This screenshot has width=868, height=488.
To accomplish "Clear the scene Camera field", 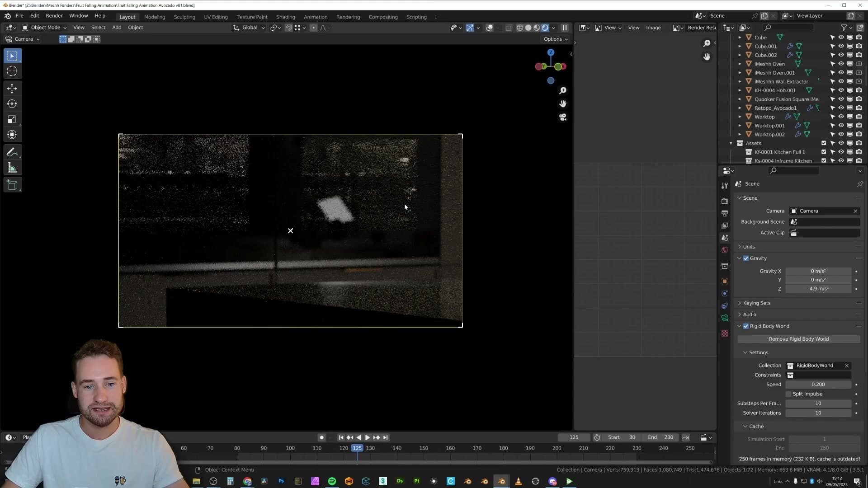I will tap(855, 211).
